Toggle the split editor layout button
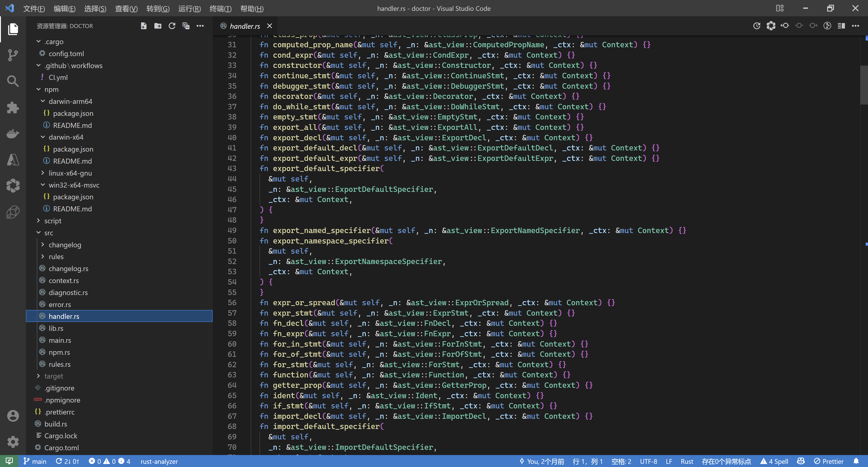This screenshot has height=467, width=868. pyautogui.click(x=841, y=26)
